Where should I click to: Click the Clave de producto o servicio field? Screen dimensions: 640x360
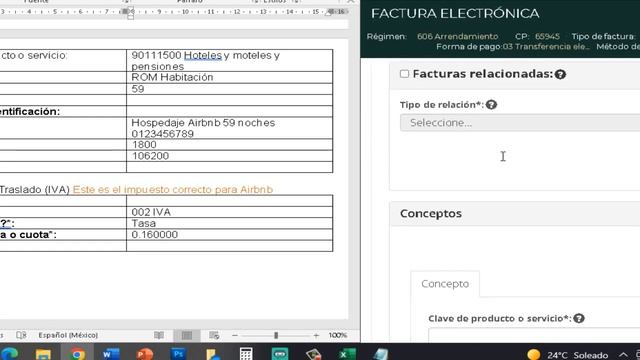[534, 335]
